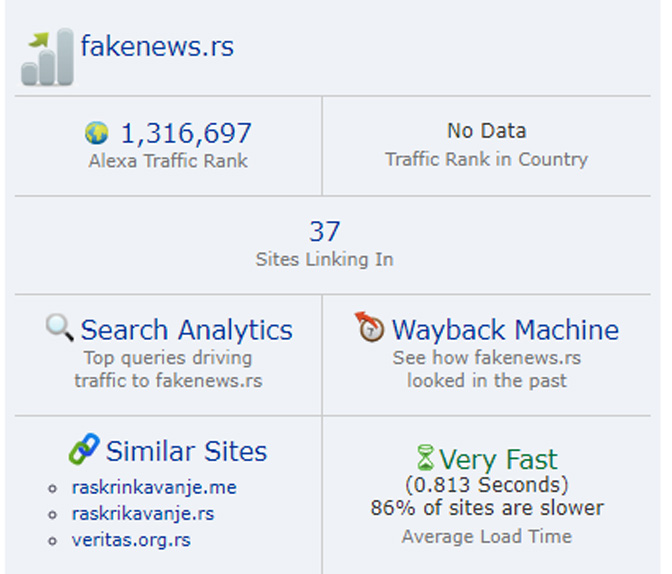
Task: Click the No Data country rank value
Action: click(x=486, y=131)
